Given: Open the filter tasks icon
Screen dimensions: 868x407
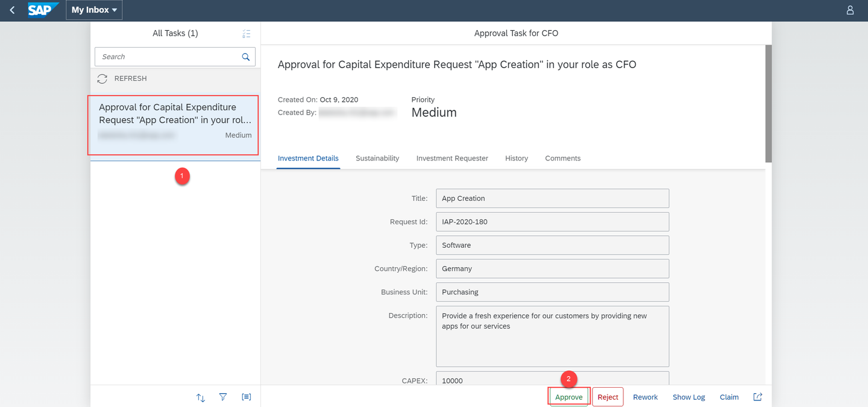Looking at the screenshot, I should 223,397.
